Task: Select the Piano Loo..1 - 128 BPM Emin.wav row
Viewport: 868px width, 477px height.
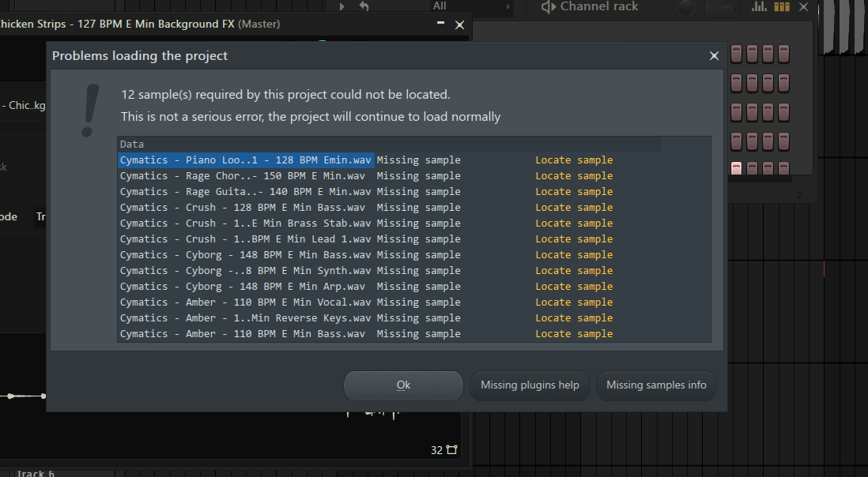Action: 246,160
